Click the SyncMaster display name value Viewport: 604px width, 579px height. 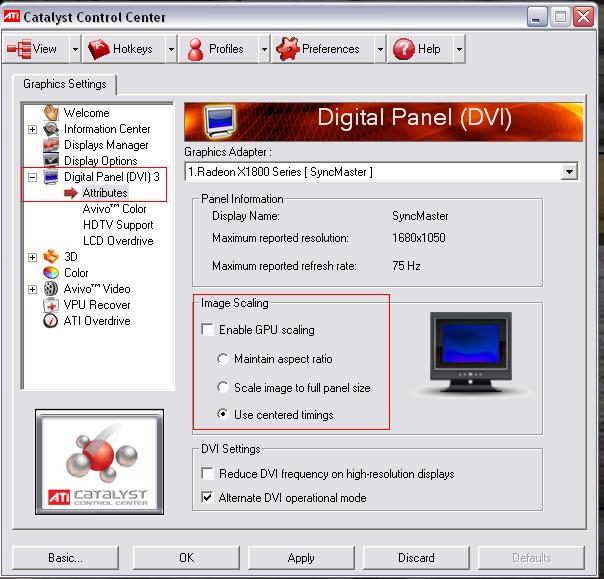tap(420, 216)
